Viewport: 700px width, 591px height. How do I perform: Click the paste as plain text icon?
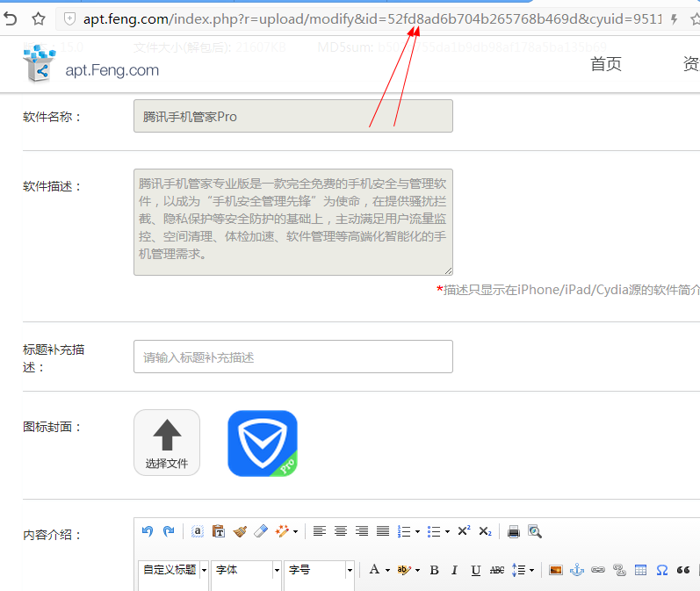point(219,531)
